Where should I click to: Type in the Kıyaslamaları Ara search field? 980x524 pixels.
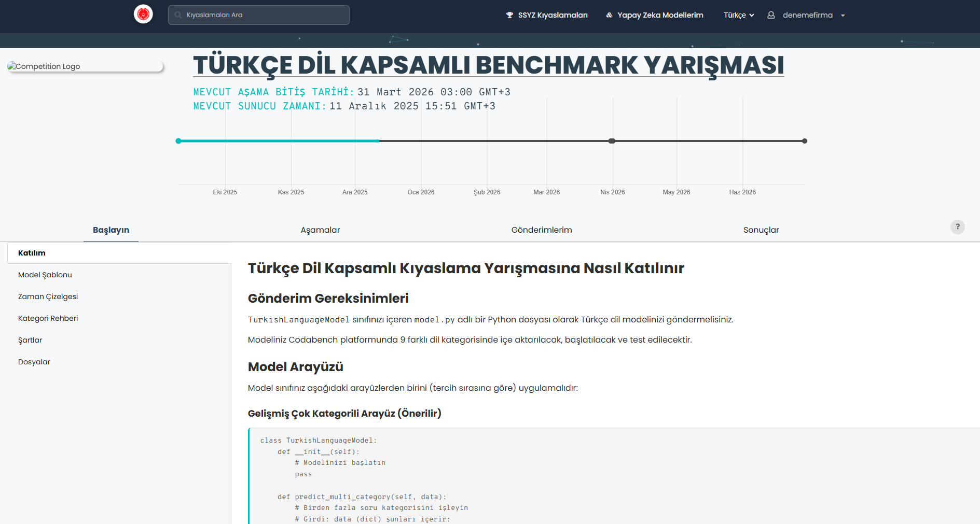(265, 15)
